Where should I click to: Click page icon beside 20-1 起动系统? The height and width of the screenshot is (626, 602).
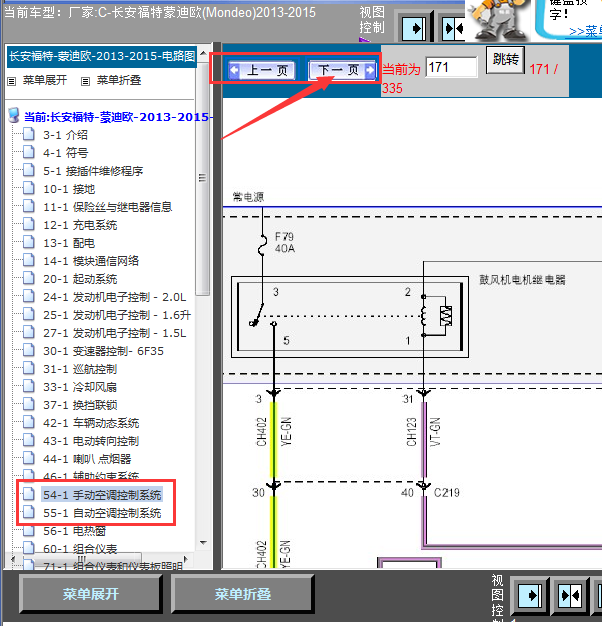click(x=29, y=277)
